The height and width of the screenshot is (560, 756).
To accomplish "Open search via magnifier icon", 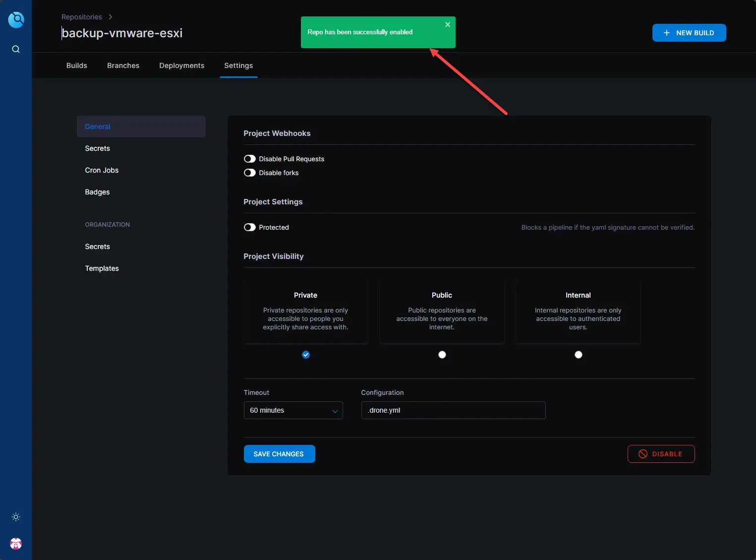I will tap(16, 49).
